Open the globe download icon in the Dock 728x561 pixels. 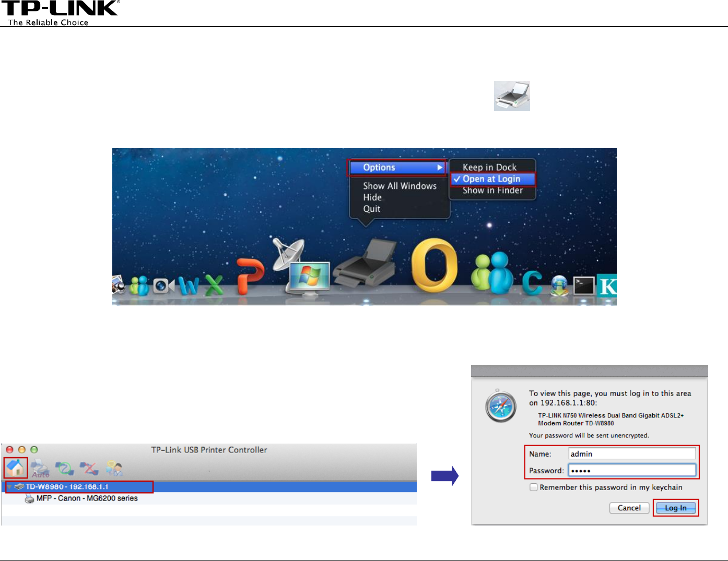(x=560, y=285)
